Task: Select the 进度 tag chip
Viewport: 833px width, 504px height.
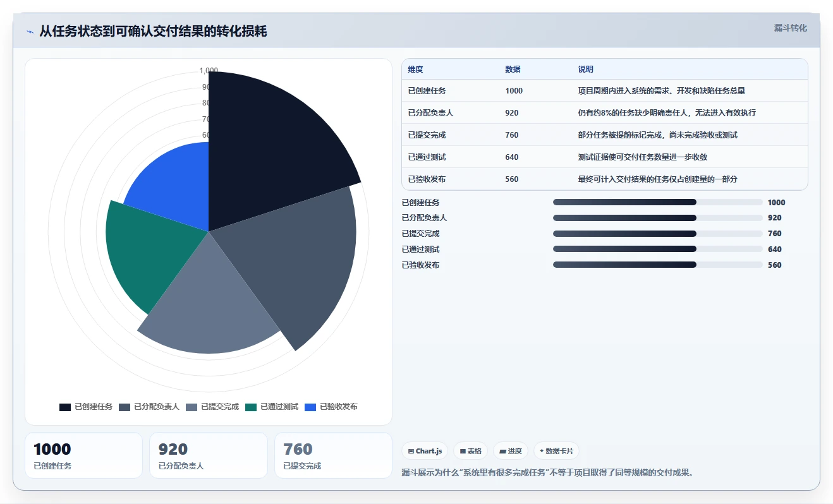Action: [x=511, y=451]
